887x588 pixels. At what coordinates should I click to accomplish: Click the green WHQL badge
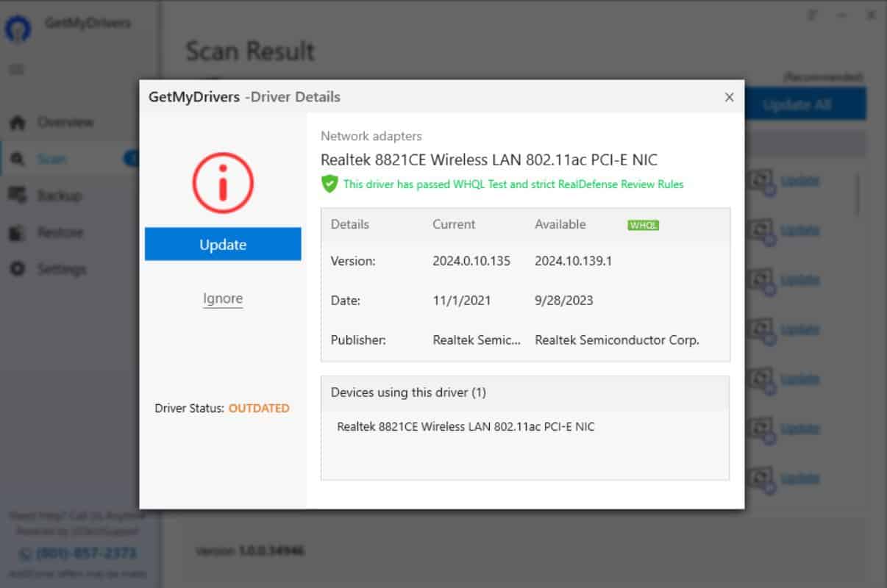644,225
